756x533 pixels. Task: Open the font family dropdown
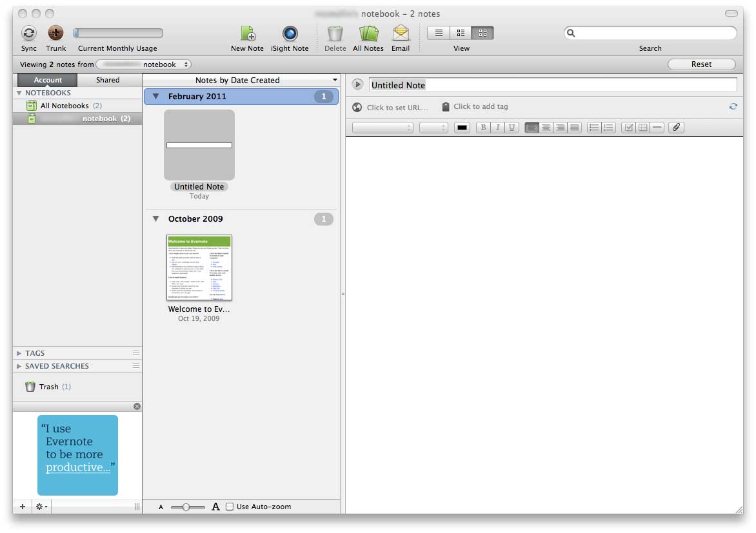383,128
